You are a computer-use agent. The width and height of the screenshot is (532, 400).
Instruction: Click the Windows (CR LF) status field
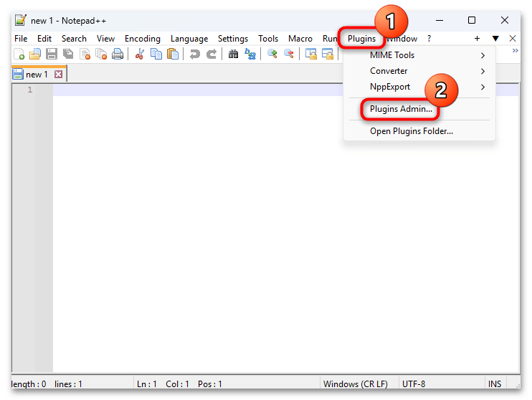[355, 384]
